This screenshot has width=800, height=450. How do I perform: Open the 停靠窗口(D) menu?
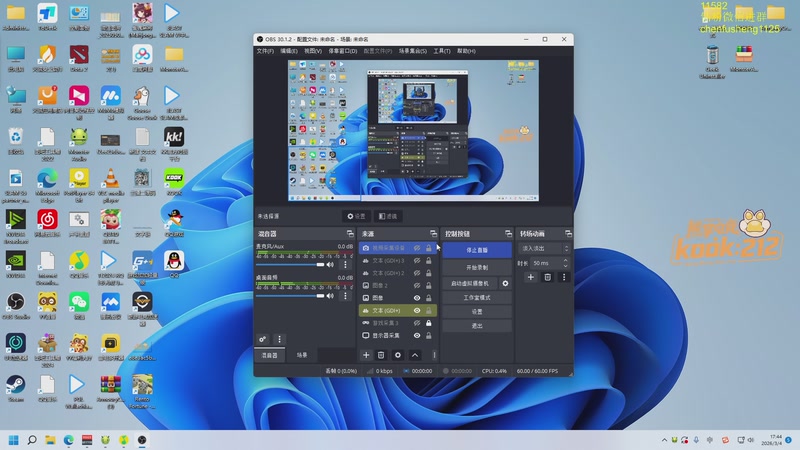pos(342,51)
